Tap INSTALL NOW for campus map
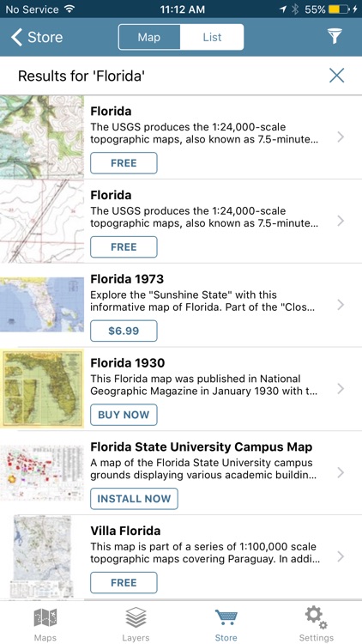Image resolution: width=362 pixels, height=644 pixels. [x=134, y=499]
